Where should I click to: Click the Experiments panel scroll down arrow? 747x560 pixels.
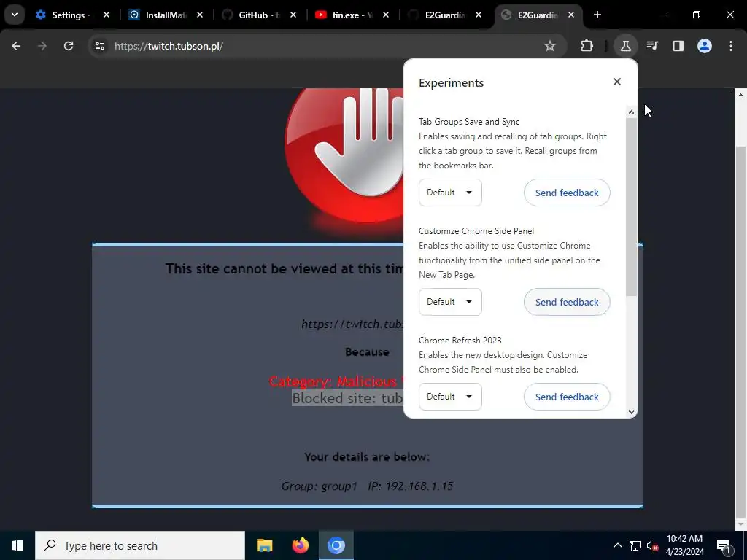coord(631,412)
